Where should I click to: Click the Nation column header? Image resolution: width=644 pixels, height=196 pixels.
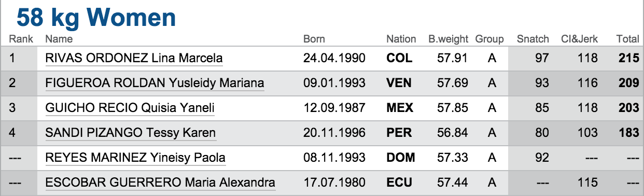(401, 39)
